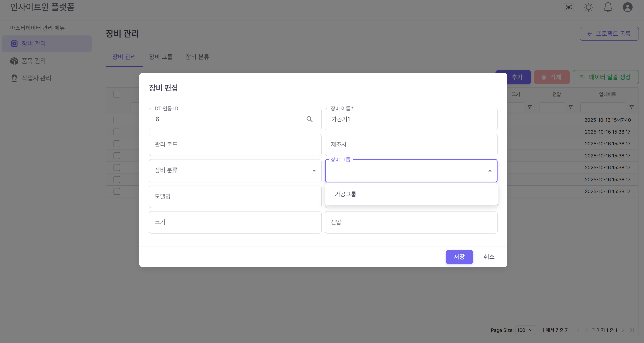This screenshot has width=644, height=343.
Task: Switch to the 장비 분류 tab
Action: pyautogui.click(x=197, y=57)
